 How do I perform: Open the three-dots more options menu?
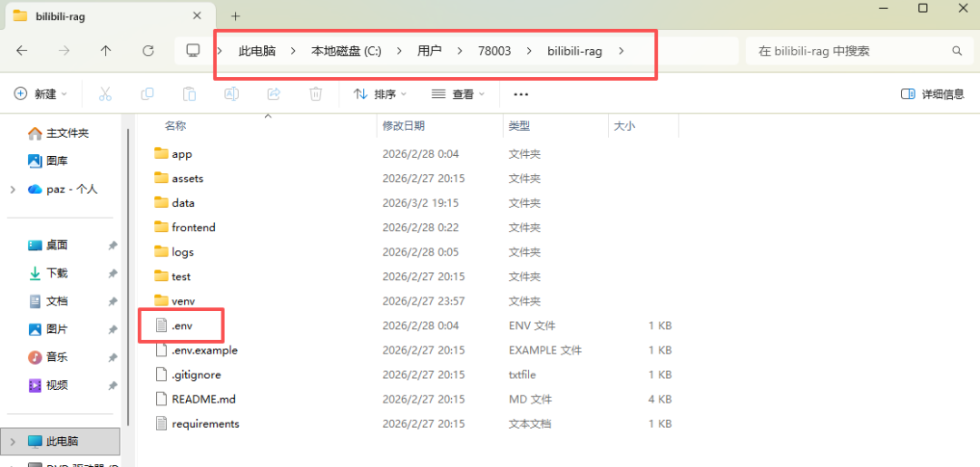(x=521, y=94)
